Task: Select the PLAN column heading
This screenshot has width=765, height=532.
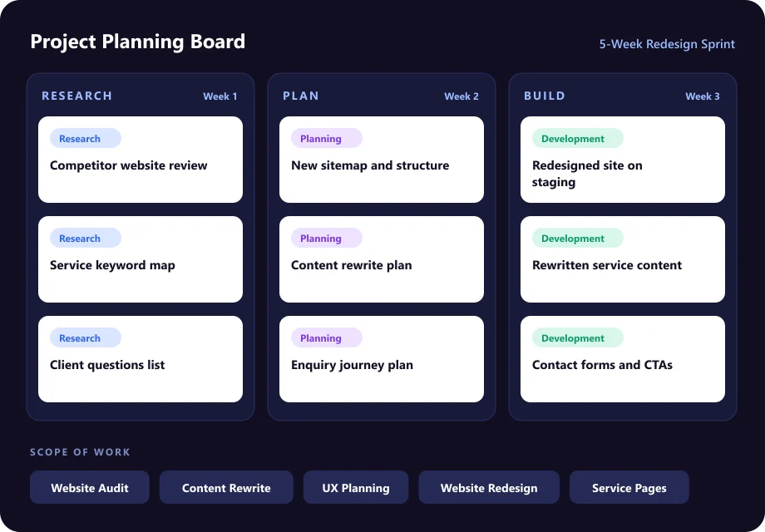Action: click(x=300, y=96)
